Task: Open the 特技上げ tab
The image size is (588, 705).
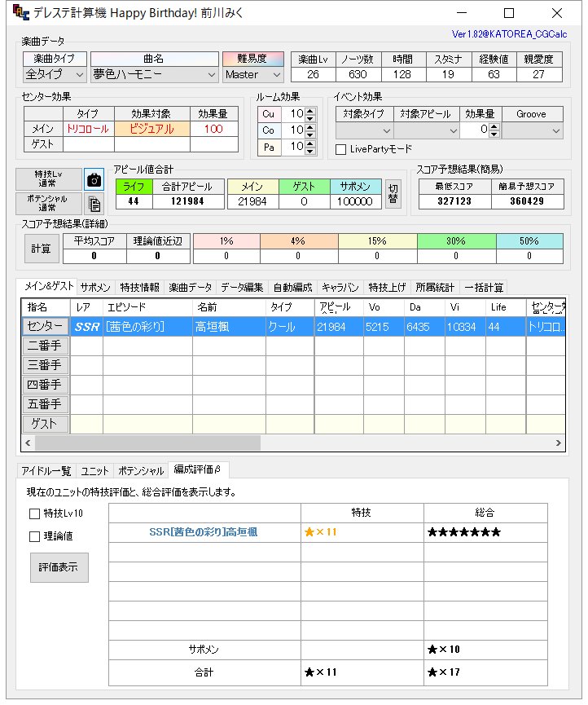Action: 387,288
